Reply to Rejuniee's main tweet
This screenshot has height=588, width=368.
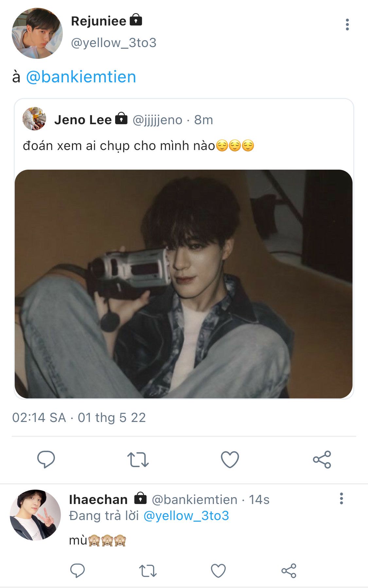tap(46, 459)
